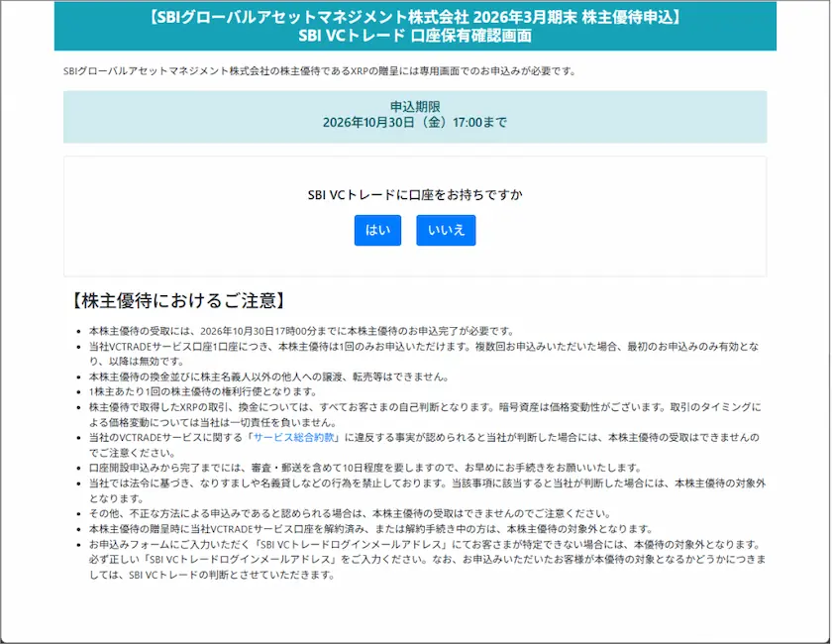
Task: Select the bullet starting 当社では法令に基づき
Action: pyautogui.click(x=427, y=490)
